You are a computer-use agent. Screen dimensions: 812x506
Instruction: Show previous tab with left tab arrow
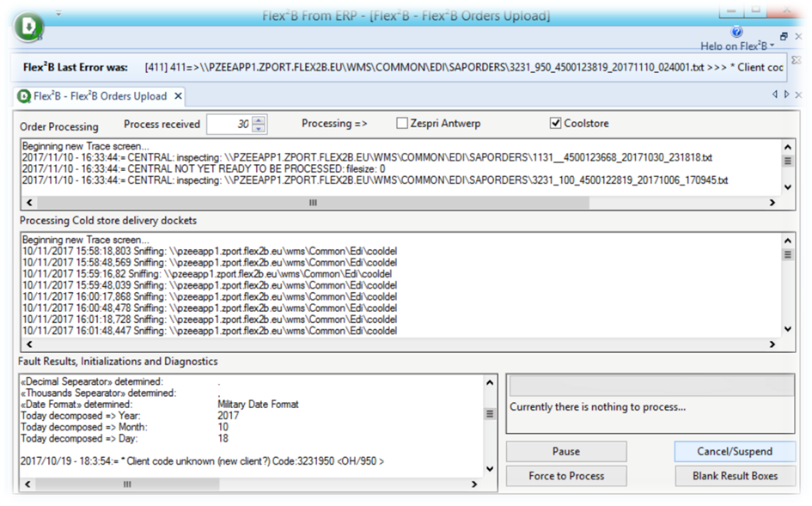click(775, 94)
